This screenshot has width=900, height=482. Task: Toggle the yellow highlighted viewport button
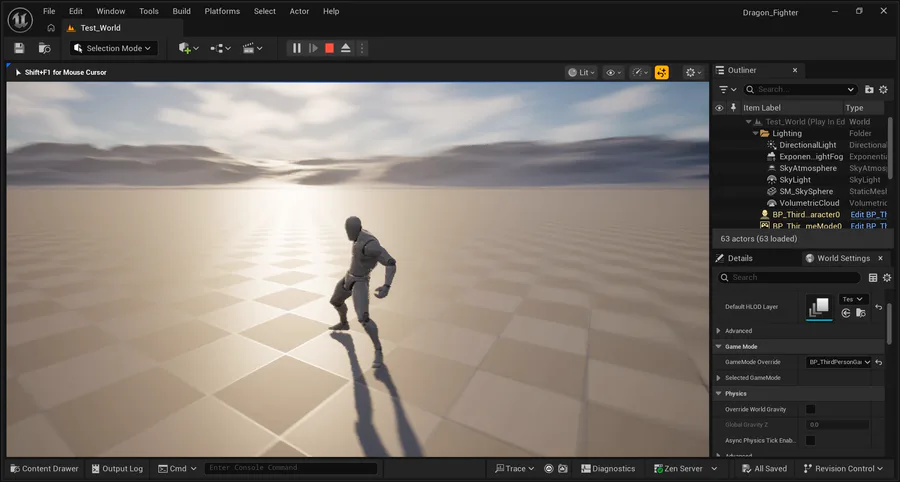662,72
